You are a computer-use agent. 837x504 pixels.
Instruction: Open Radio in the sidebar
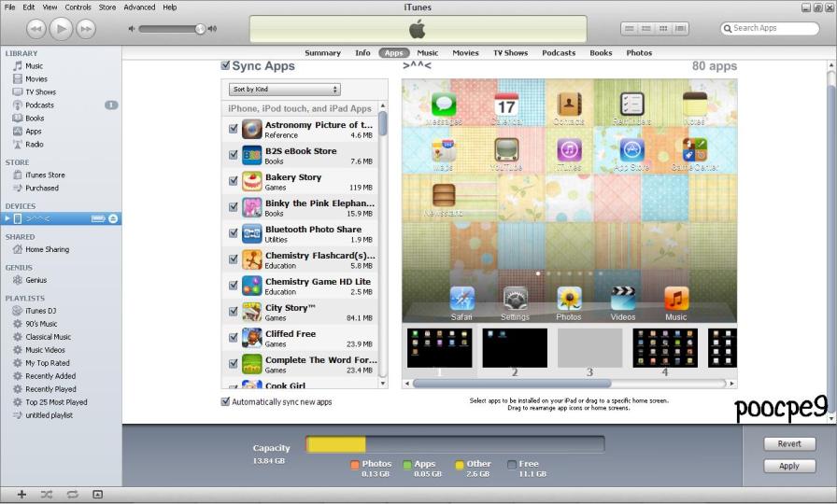pos(35,144)
